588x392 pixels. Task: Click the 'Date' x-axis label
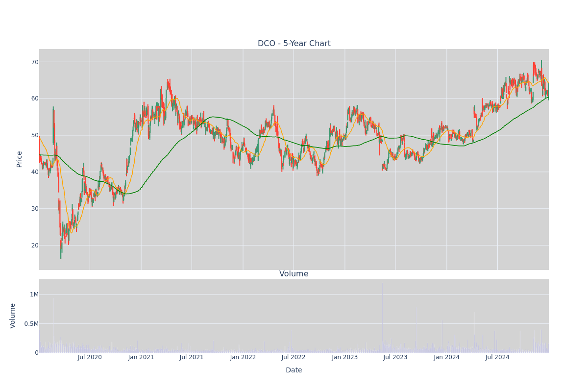pyautogui.click(x=294, y=370)
